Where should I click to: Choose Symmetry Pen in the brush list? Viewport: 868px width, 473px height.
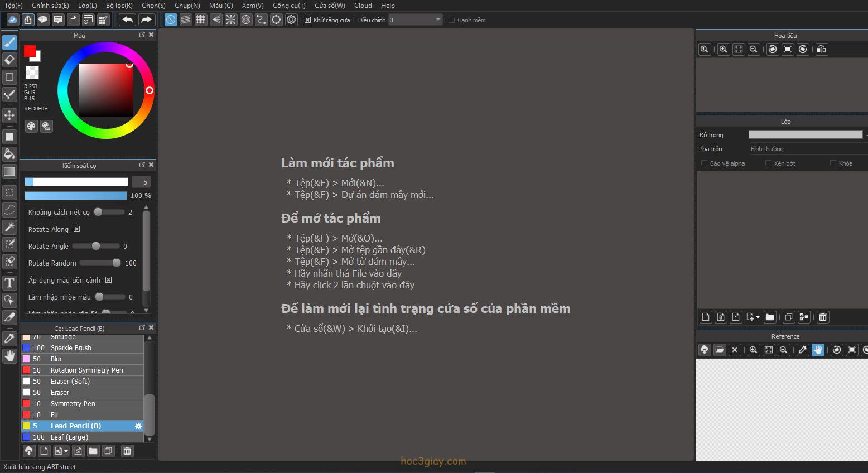tap(73, 403)
